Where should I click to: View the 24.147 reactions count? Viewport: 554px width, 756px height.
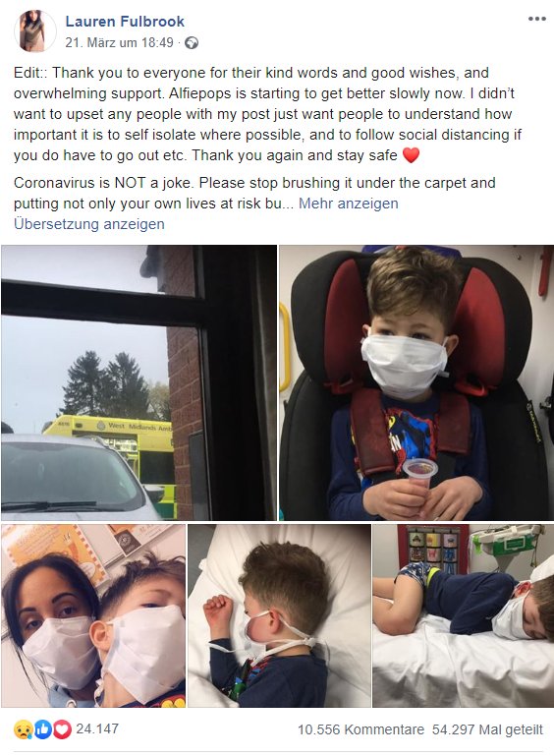coord(97,729)
